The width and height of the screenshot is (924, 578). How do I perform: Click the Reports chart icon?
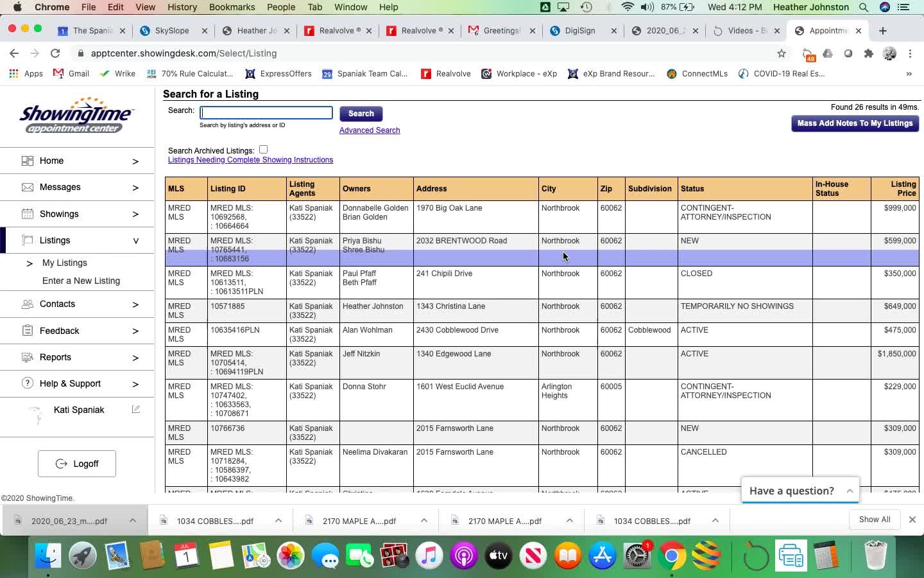click(x=28, y=357)
